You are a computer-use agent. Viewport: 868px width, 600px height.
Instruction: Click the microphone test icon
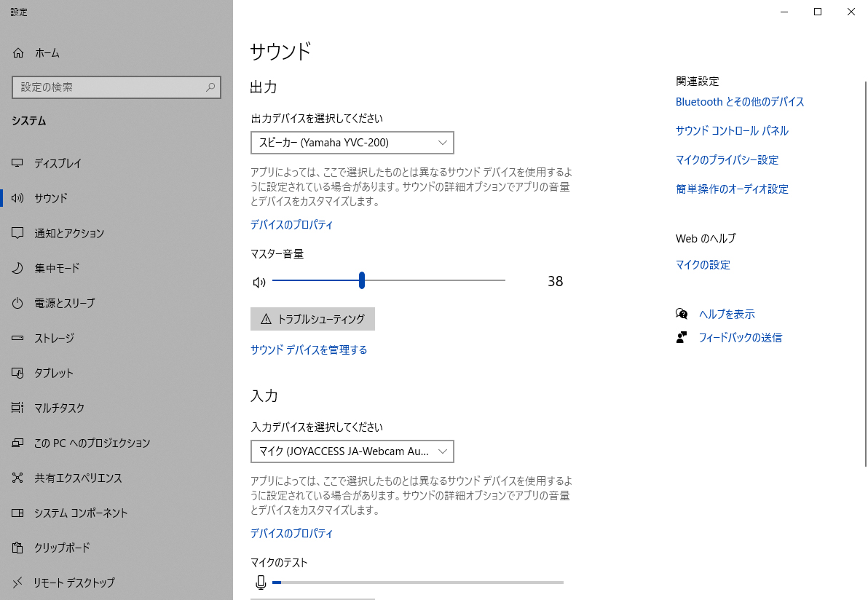click(x=261, y=583)
